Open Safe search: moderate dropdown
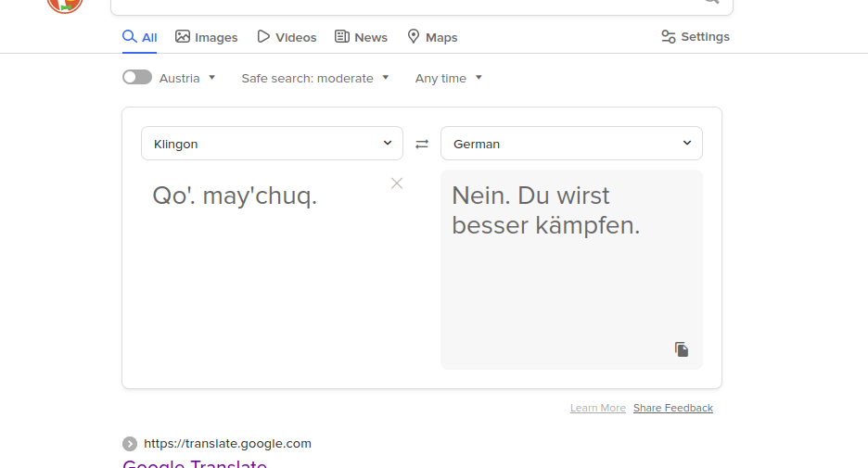The width and height of the screenshot is (868, 468). click(x=315, y=78)
